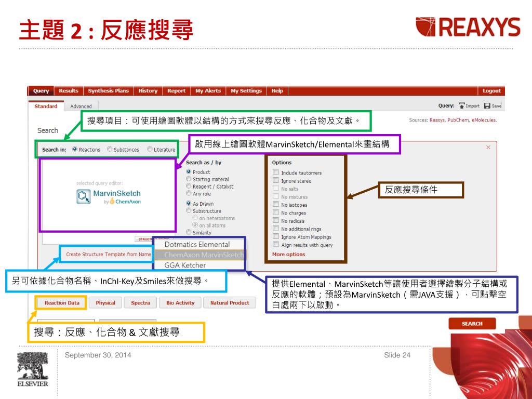
Task: Enable Ignore stereo checkbox
Action: (x=276, y=180)
